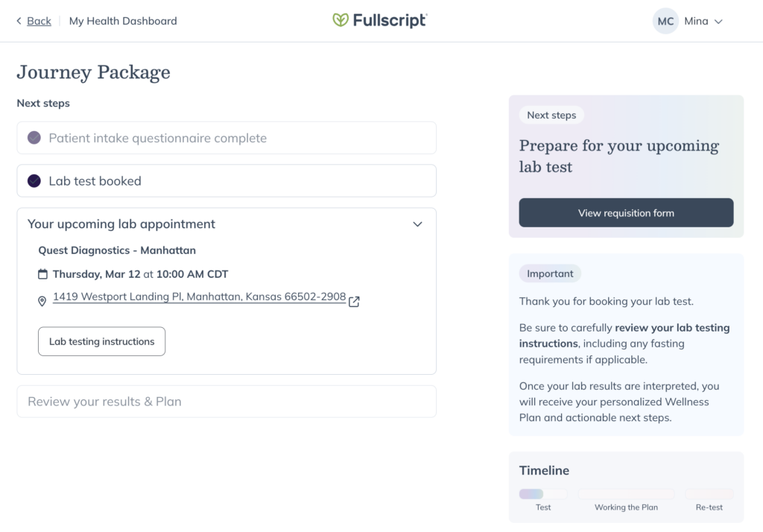763x532 pixels.
Task: Expand Review your results & Plan step
Action: (226, 402)
